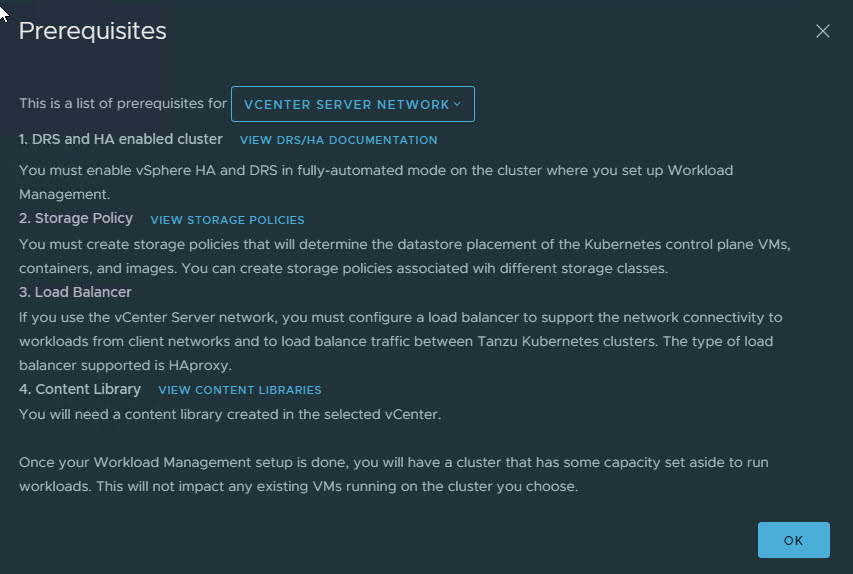This screenshot has width=853, height=574.
Task: Close the Prerequisites dialog with the X icon
Action: (x=823, y=31)
